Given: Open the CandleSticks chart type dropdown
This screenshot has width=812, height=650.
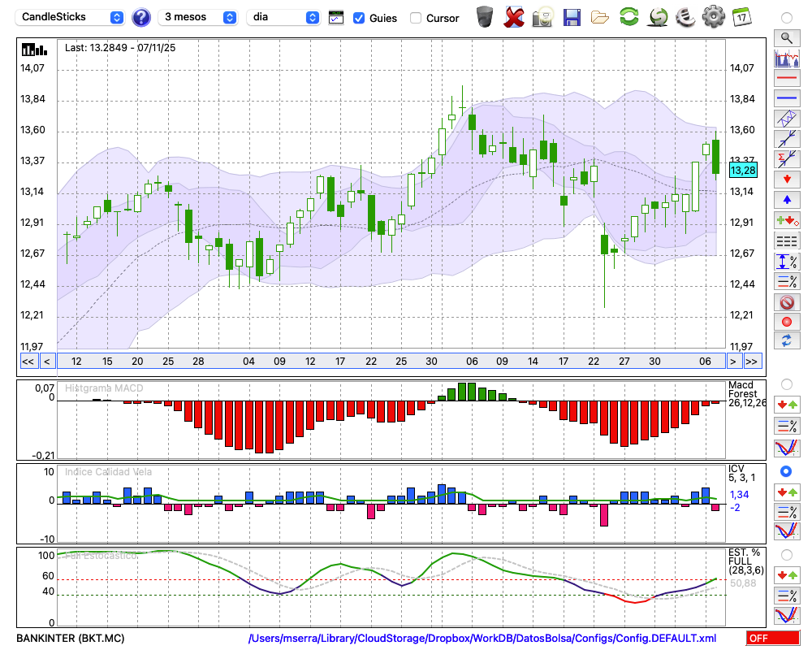Looking at the screenshot, I should coord(71,17).
